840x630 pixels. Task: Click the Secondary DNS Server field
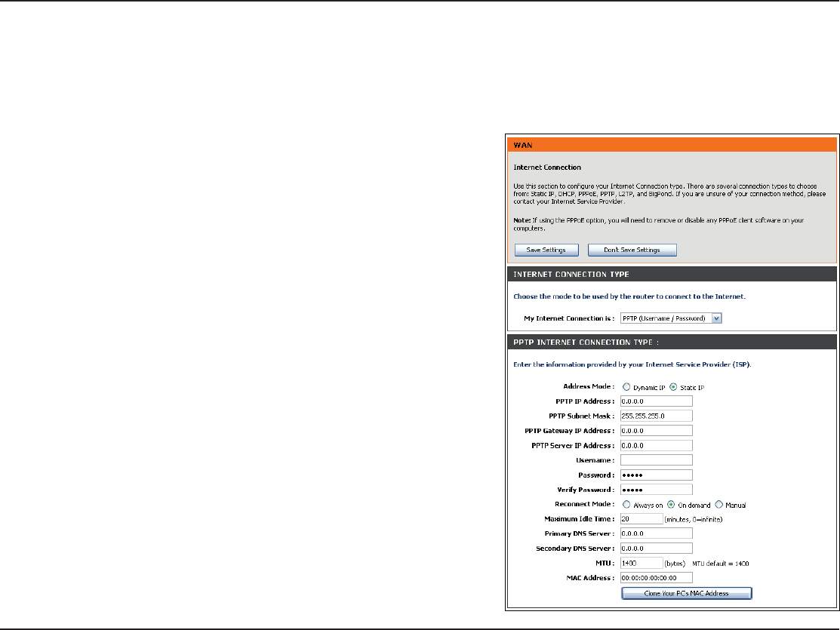click(657, 549)
